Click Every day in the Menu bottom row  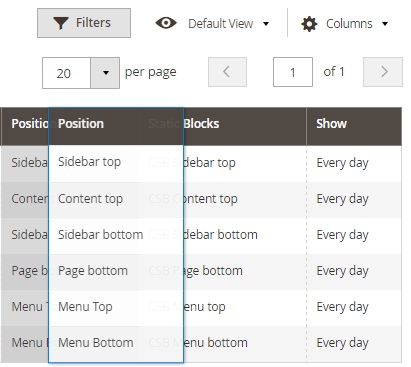[342, 343]
